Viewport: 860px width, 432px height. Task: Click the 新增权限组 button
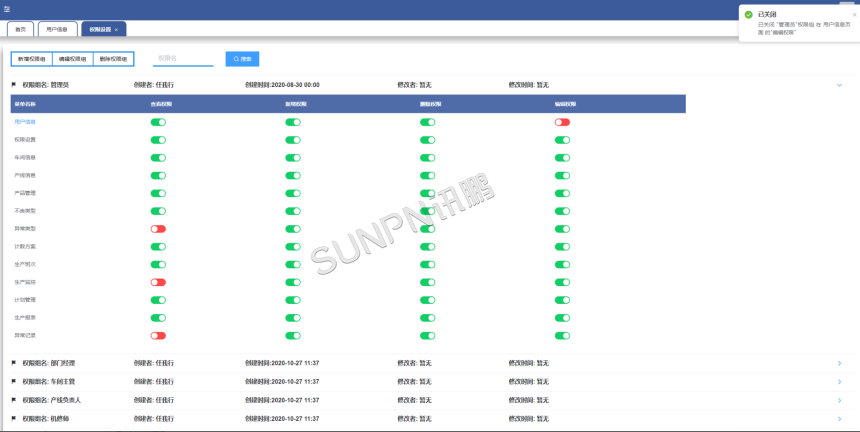point(32,59)
